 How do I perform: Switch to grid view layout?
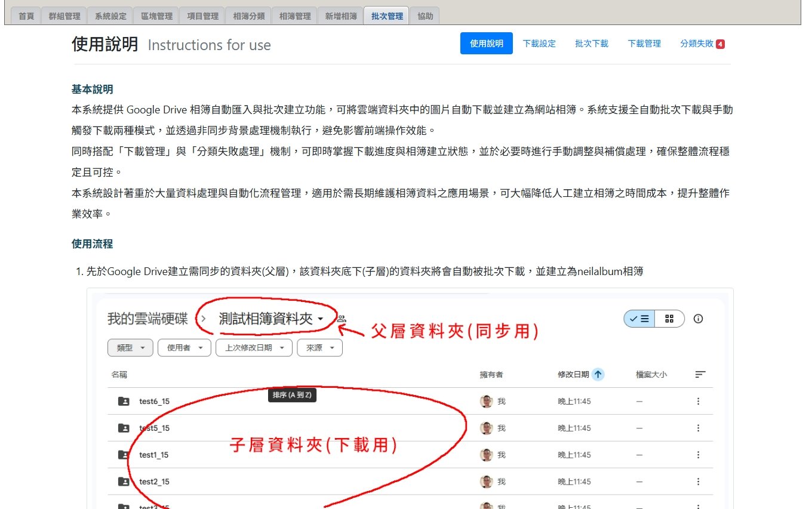pyautogui.click(x=669, y=319)
